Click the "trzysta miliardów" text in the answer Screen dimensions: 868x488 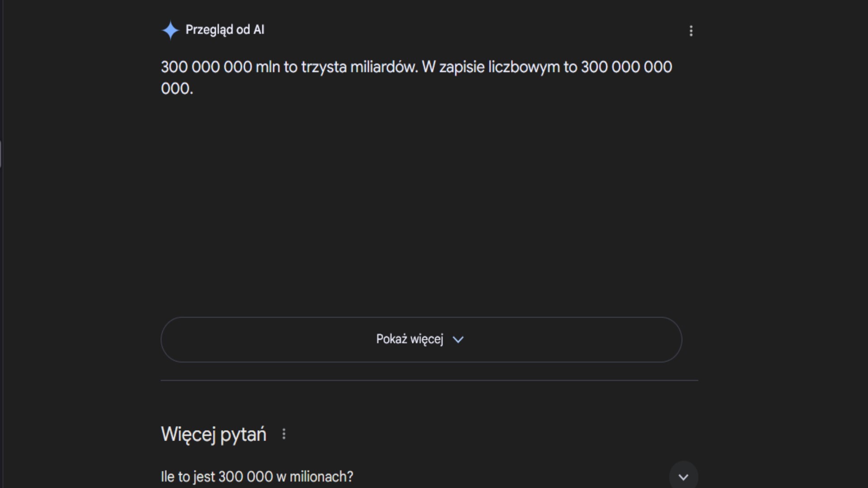click(x=359, y=67)
